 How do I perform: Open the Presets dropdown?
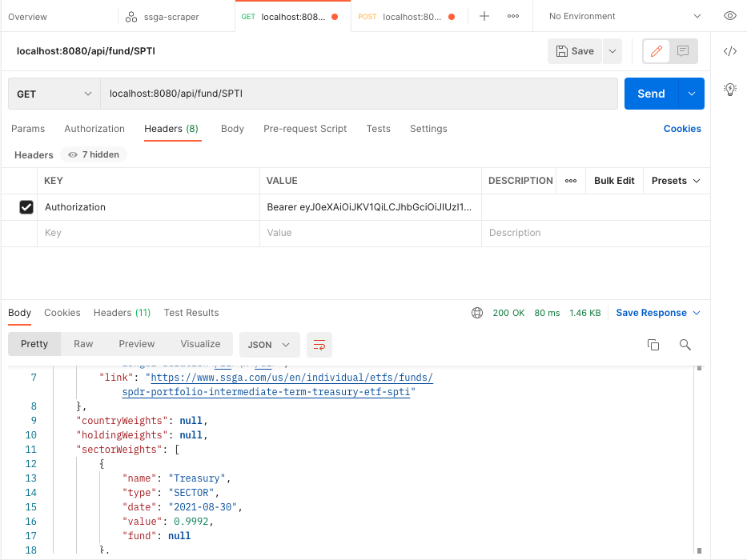tap(676, 181)
